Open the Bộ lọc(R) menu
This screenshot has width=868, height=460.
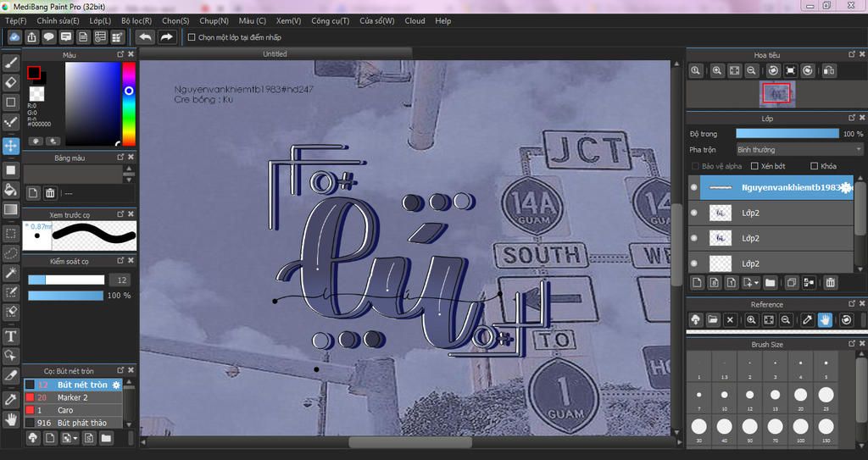(136, 21)
